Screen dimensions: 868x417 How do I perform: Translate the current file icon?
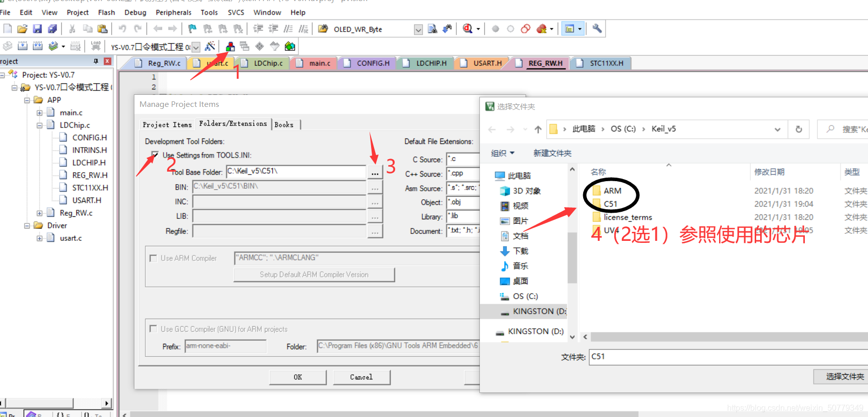pos(8,46)
